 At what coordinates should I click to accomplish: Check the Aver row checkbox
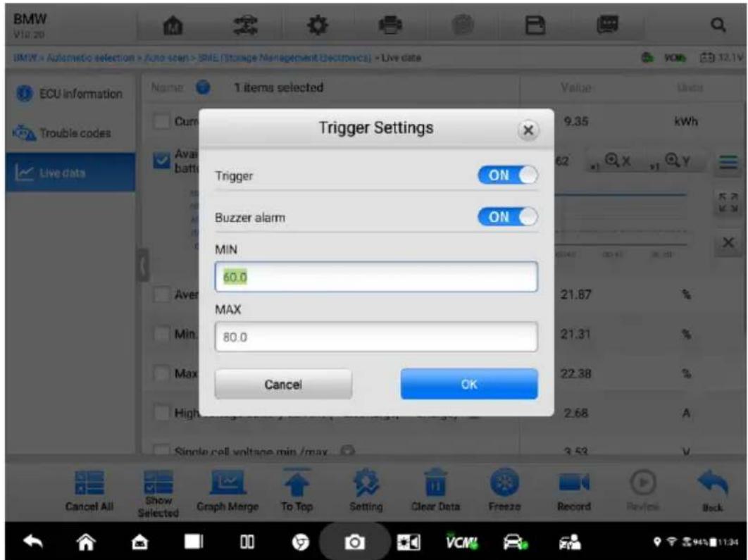pyautogui.click(x=162, y=294)
